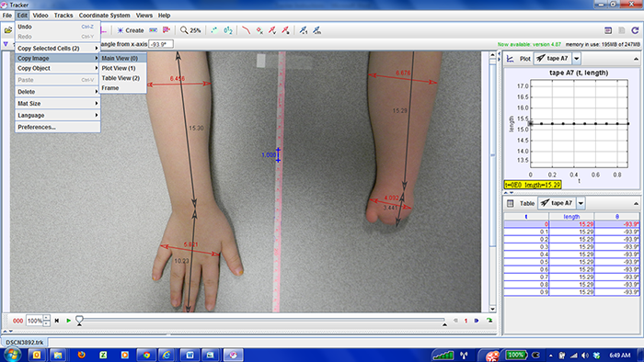This screenshot has height=362, width=644.
Task: Open the Notes icon in the toolbar
Action: point(608,30)
